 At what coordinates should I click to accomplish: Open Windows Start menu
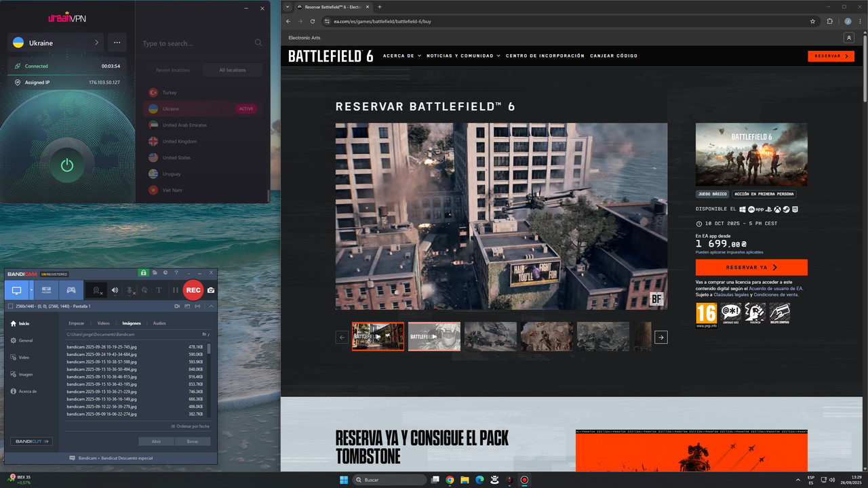pos(344,480)
